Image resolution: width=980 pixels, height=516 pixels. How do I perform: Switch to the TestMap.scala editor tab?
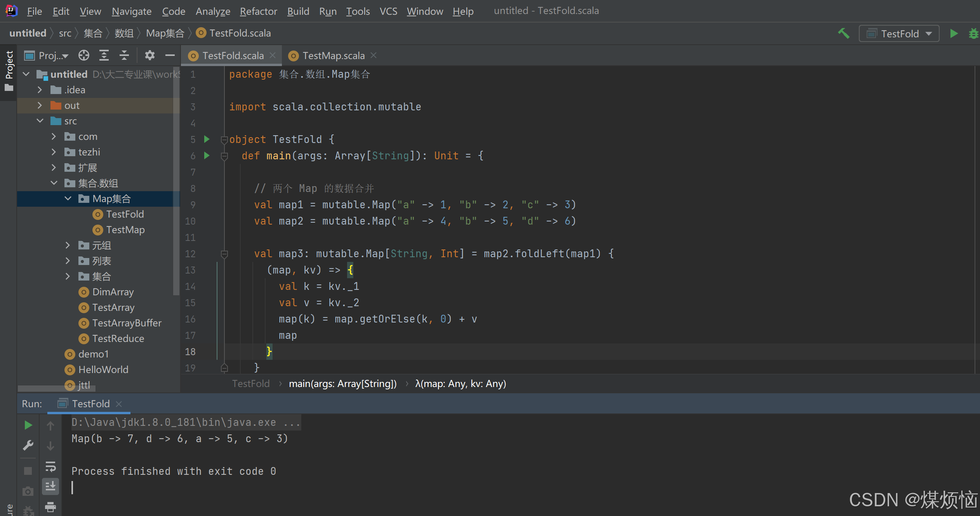(333, 56)
